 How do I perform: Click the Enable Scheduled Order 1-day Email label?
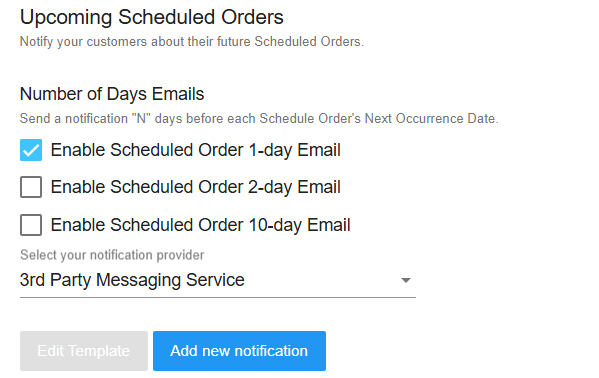tap(196, 150)
